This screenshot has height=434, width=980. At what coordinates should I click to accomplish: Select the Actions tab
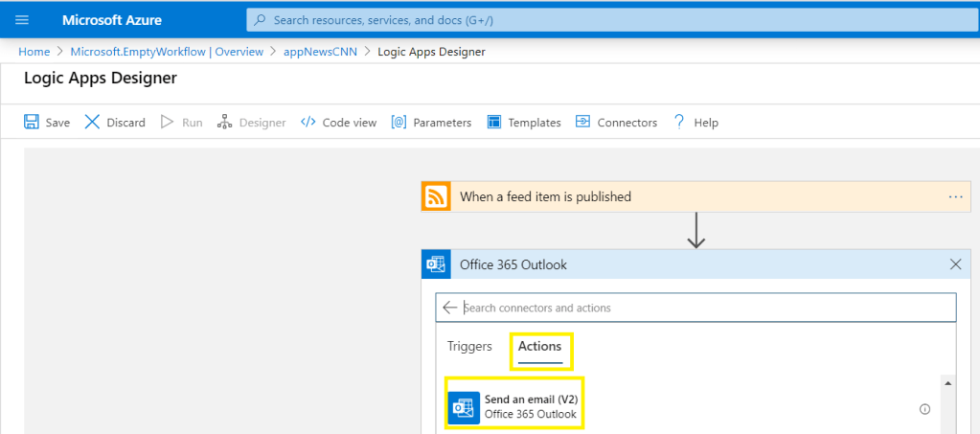tap(539, 347)
